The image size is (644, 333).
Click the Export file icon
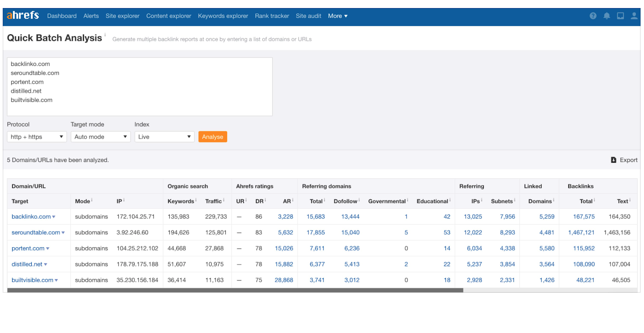pyautogui.click(x=613, y=160)
